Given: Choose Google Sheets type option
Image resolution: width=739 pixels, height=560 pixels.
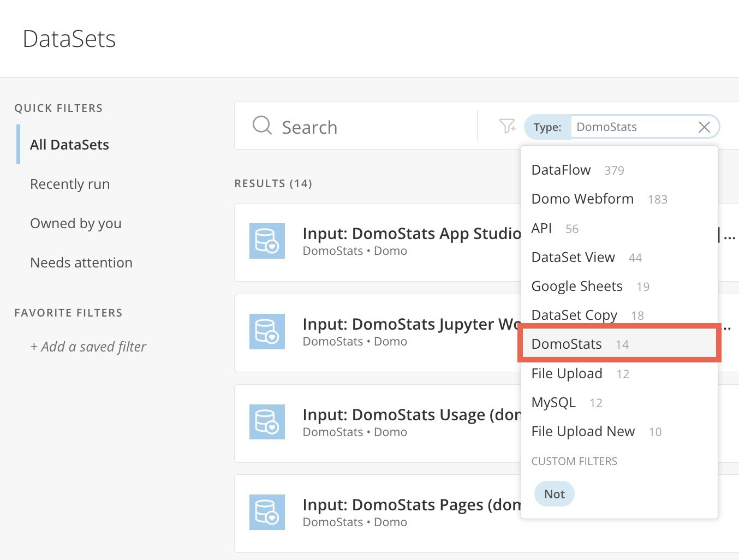Looking at the screenshot, I should point(619,286).
